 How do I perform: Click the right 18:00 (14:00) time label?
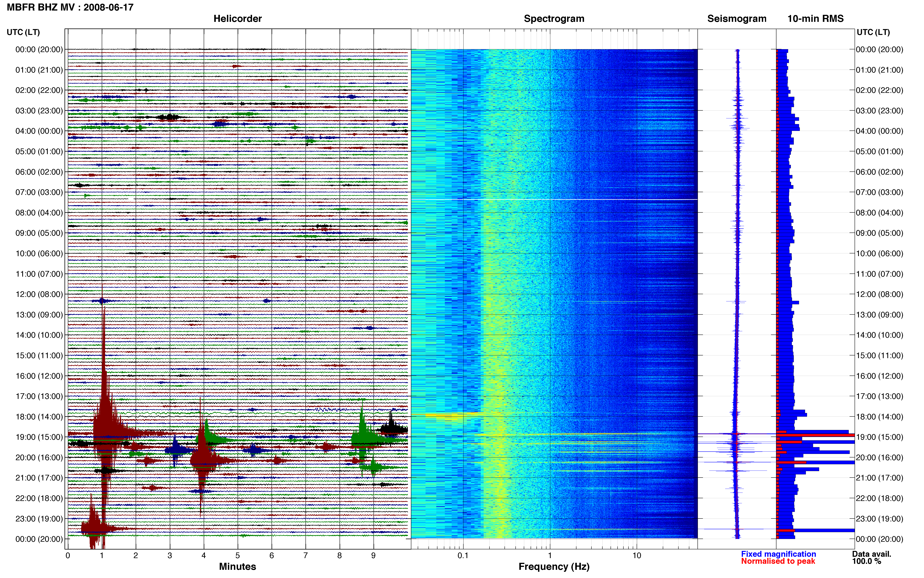(x=879, y=417)
